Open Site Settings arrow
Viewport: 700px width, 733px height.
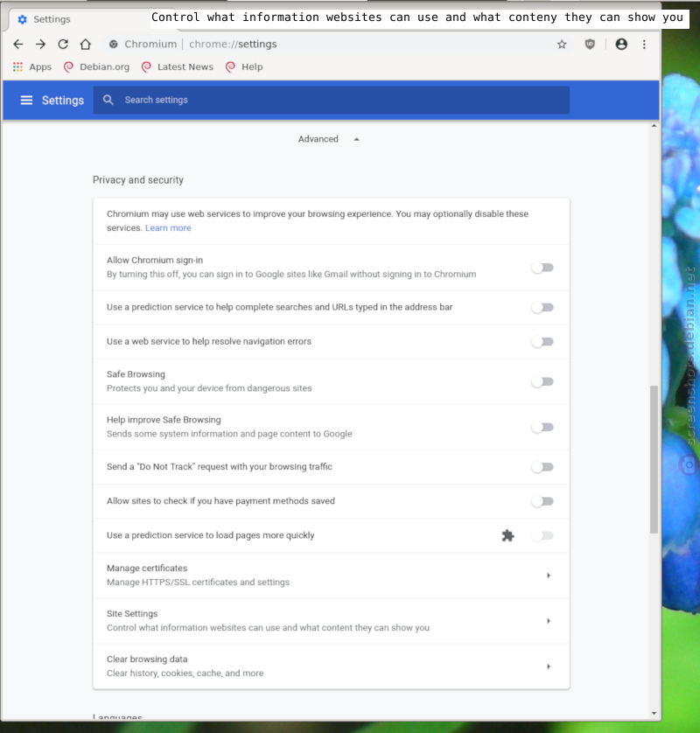(549, 621)
